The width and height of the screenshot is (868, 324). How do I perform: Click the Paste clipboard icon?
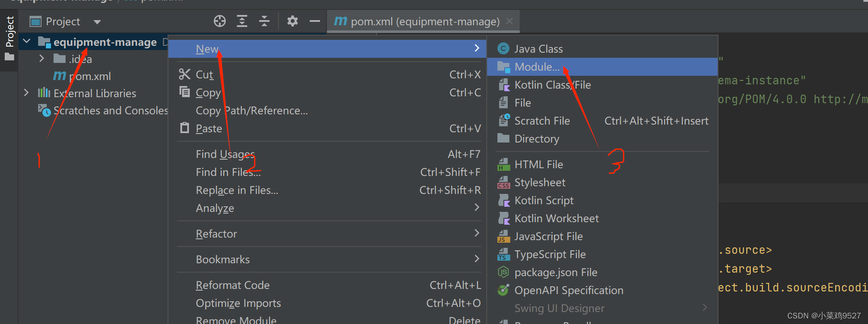pos(185,128)
